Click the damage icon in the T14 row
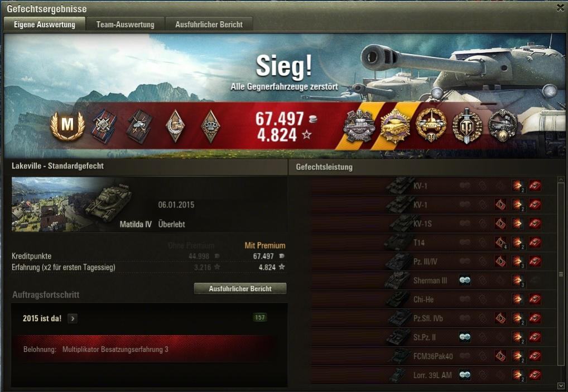Viewport: 568px width, 392px height. 518,243
